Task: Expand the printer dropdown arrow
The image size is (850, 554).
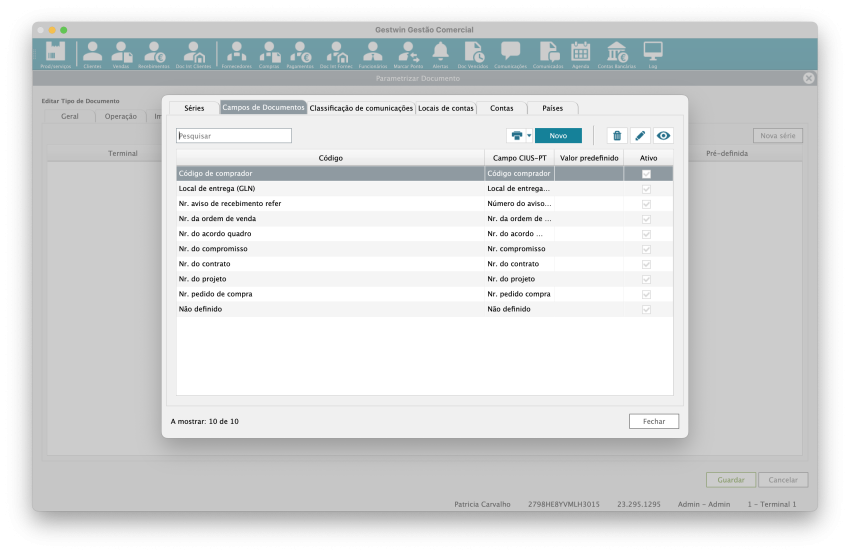Action: tap(529, 136)
